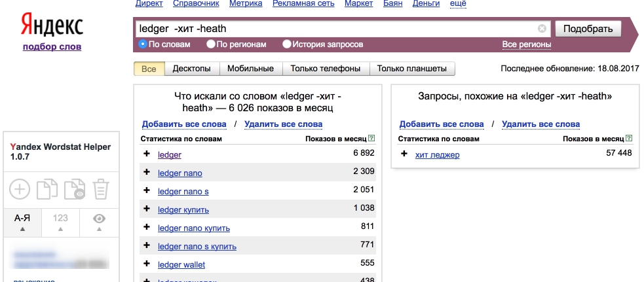Open the 'ledger купить' keyword link
The height and width of the screenshot is (282, 644).
point(183,210)
